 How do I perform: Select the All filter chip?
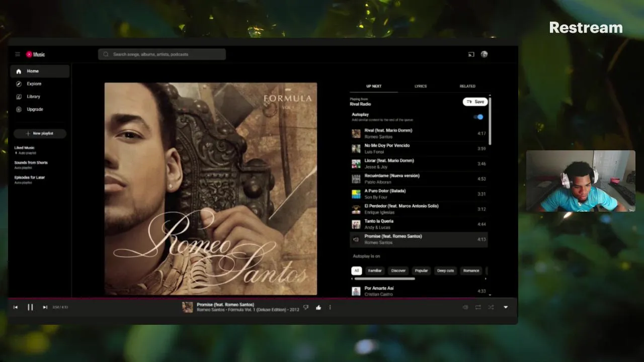pos(356,270)
